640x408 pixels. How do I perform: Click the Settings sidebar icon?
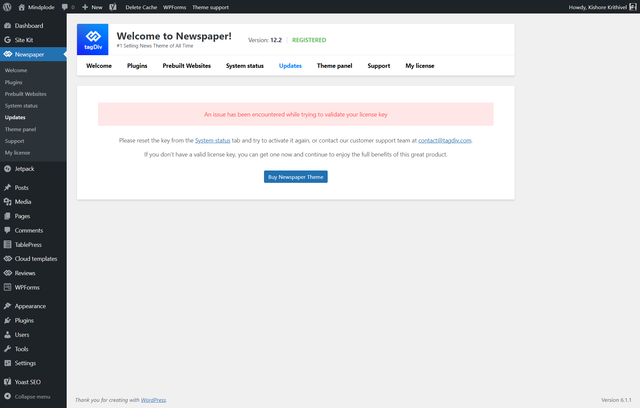coord(7,363)
